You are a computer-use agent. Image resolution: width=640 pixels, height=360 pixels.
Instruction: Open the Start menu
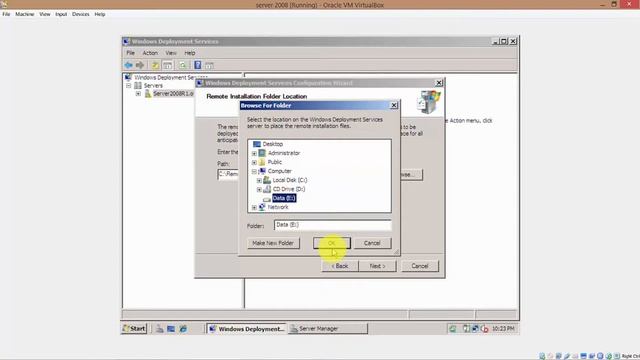click(134, 329)
